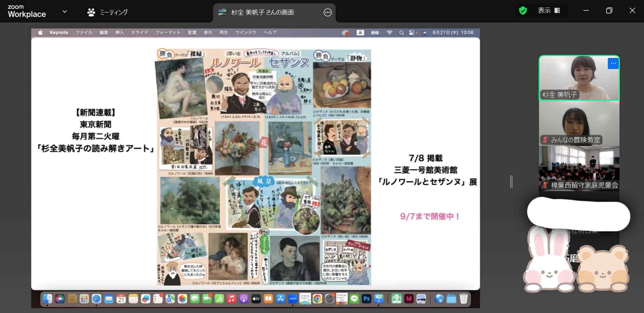
Task: Select みんなの冒険教室 participant video tile
Action: point(579,123)
